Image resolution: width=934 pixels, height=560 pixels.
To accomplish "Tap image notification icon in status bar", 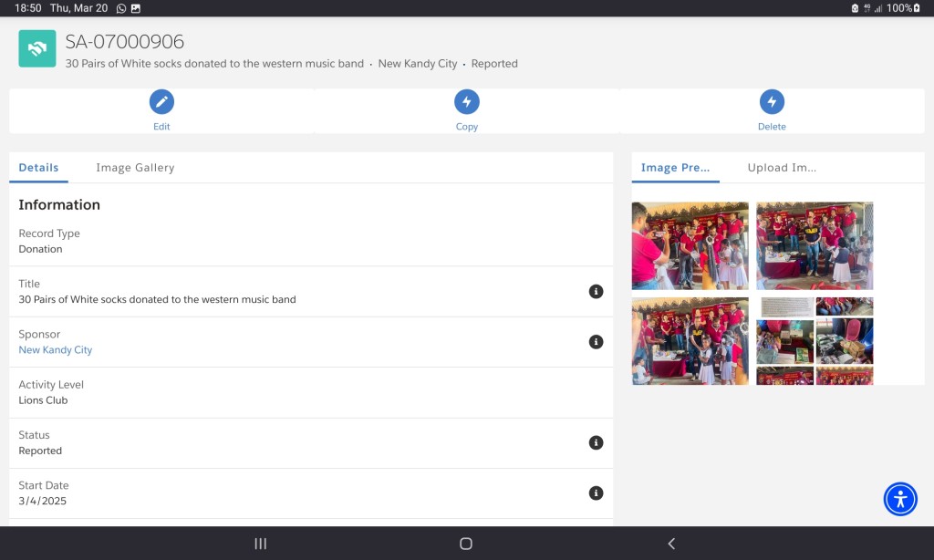I will (x=136, y=8).
